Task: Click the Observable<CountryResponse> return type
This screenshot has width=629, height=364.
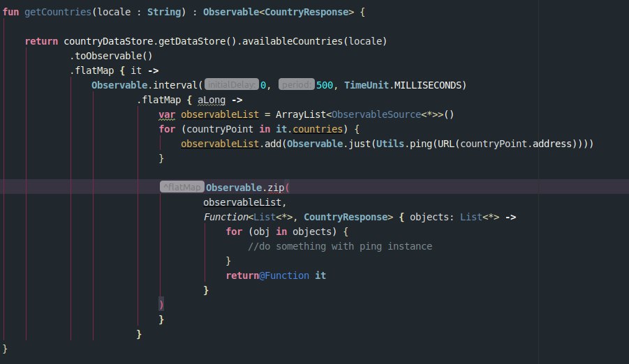Action: [x=279, y=12]
